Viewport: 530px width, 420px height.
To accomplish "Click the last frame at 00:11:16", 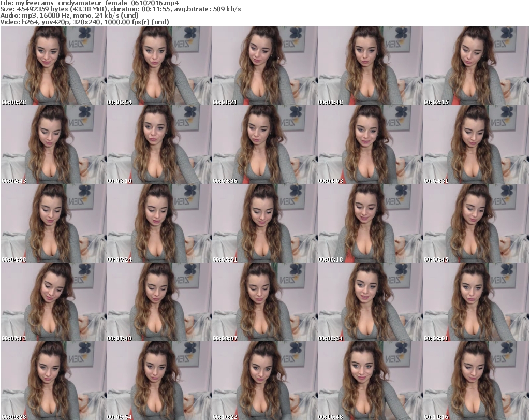I will [476, 381].
